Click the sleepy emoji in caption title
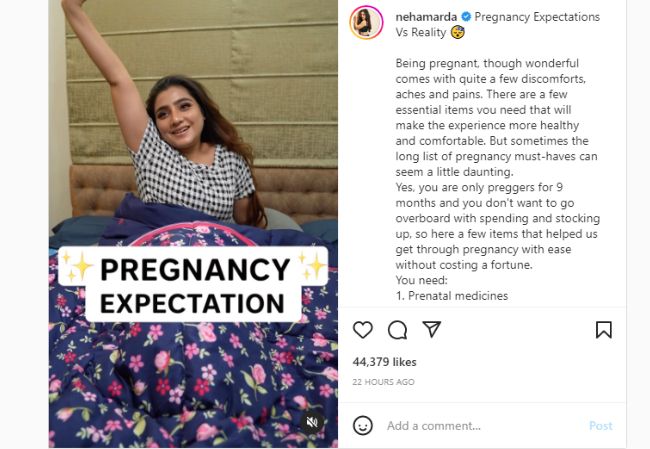This screenshot has height=449, width=650. click(x=458, y=32)
